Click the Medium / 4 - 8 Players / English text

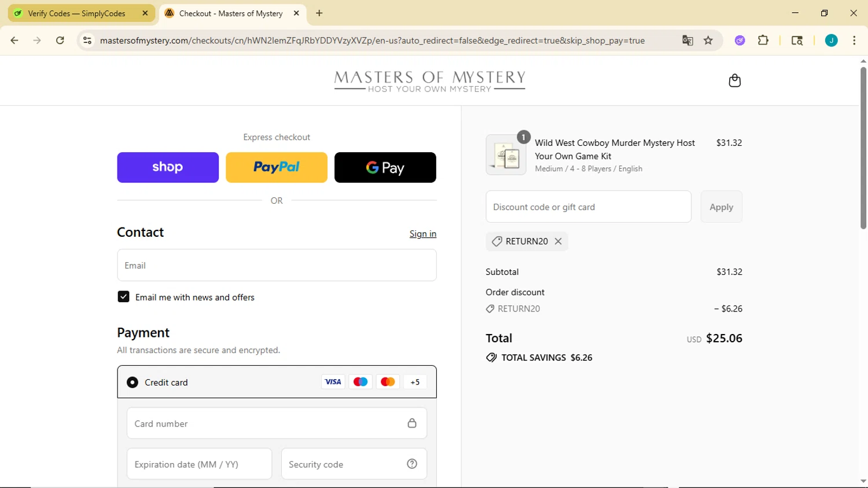coord(589,168)
